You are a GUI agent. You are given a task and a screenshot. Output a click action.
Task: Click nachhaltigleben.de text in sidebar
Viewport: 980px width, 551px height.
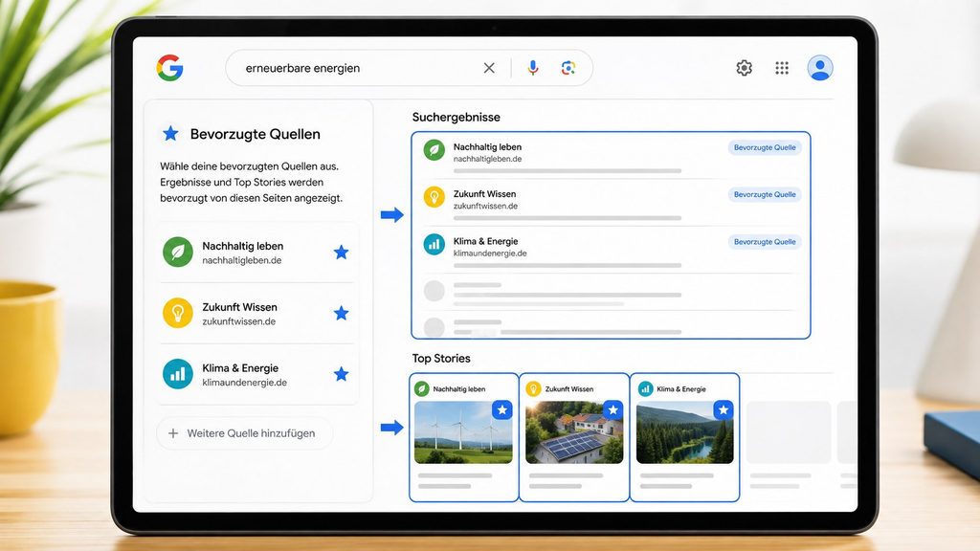pos(242,260)
